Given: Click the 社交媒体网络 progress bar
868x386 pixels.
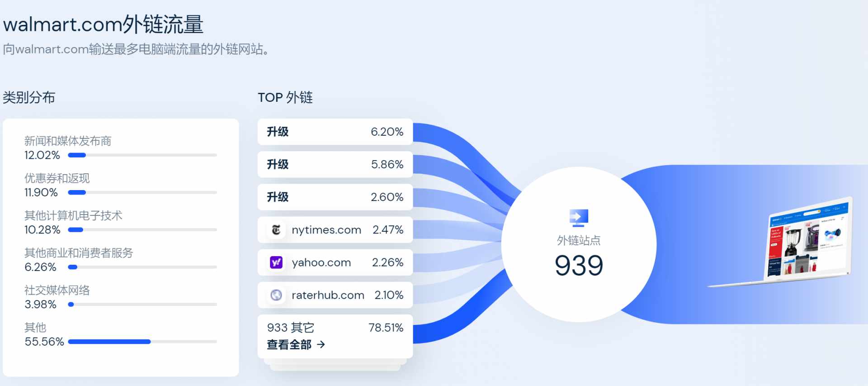Looking at the screenshot, I should point(142,305).
